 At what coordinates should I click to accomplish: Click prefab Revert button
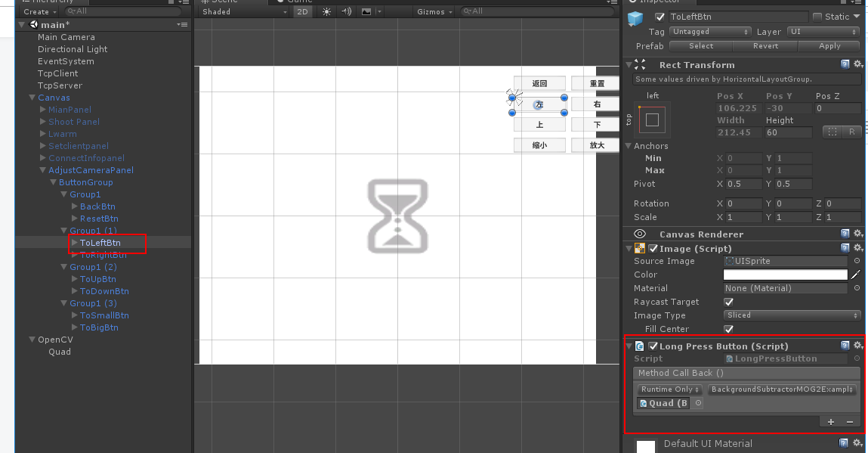click(x=765, y=46)
